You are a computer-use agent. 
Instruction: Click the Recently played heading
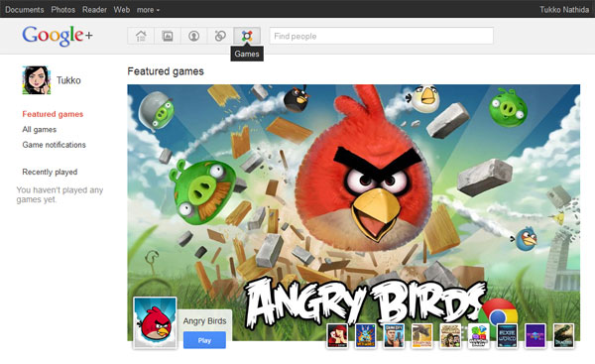50,172
